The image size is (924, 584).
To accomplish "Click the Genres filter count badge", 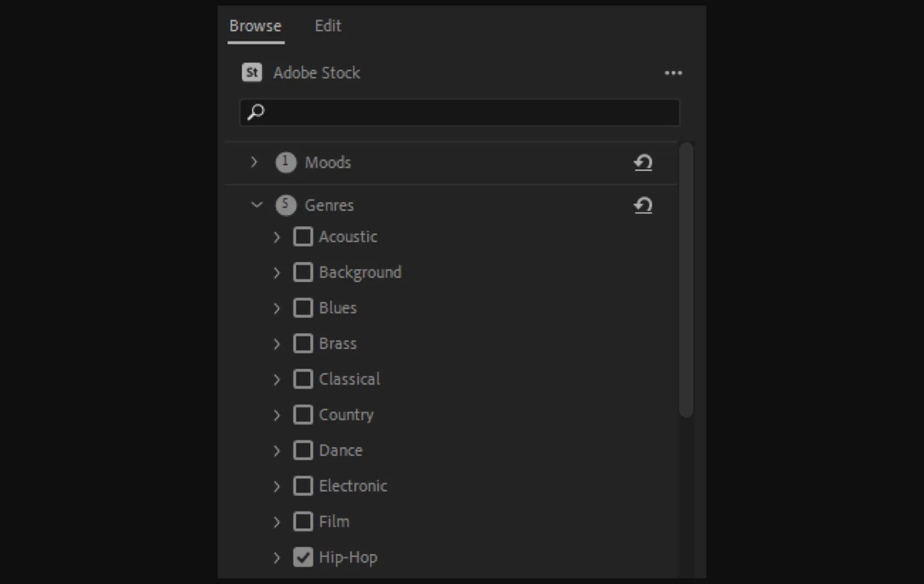I will [285, 205].
